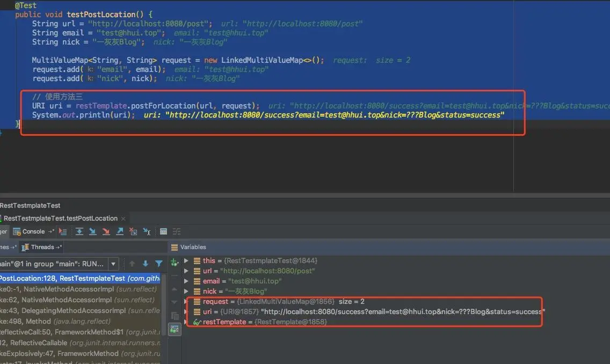Image resolution: width=610 pixels, height=364 pixels.
Task: Click the Run to Cursor icon
Action: (x=147, y=232)
